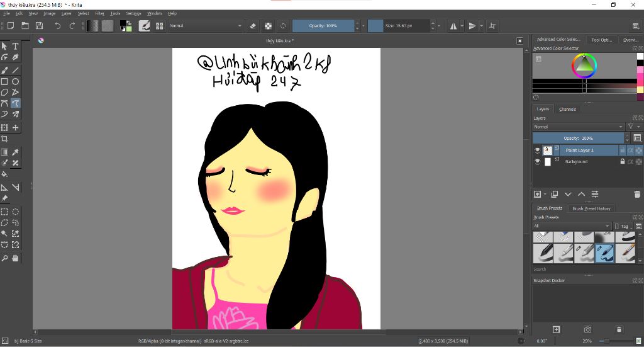
Task: Toggle eraser mode
Action: [x=253, y=25]
